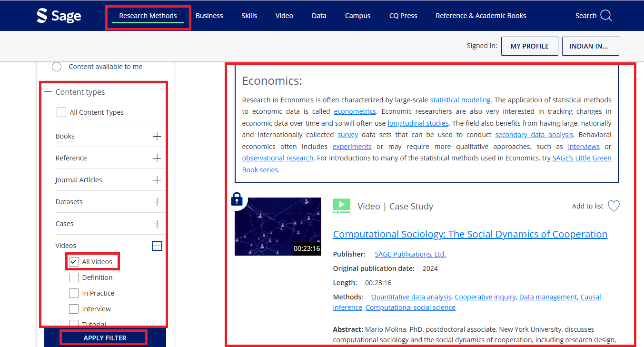Click the Sage logo in header
Image resolution: width=644 pixels, height=347 pixels.
tap(59, 16)
